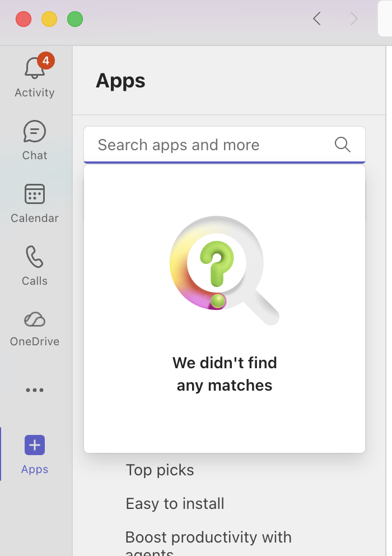Minimize the window with yellow button

(49, 19)
